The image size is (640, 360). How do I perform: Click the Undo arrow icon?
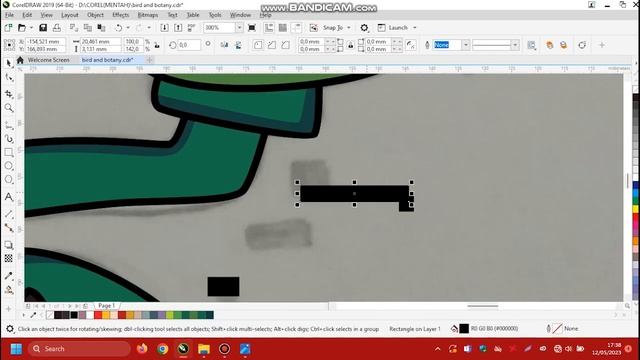pos(118,28)
